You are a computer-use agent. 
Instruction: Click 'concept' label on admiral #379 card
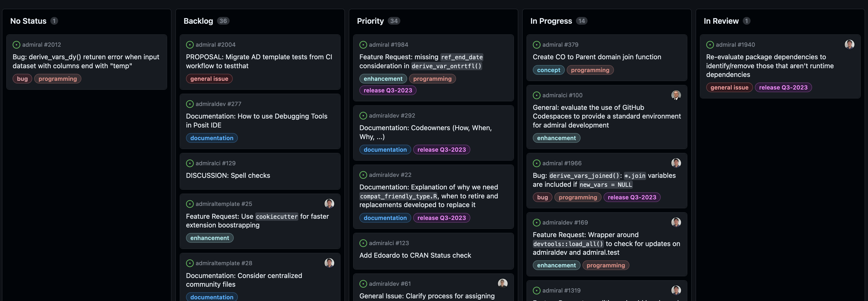[548, 70]
